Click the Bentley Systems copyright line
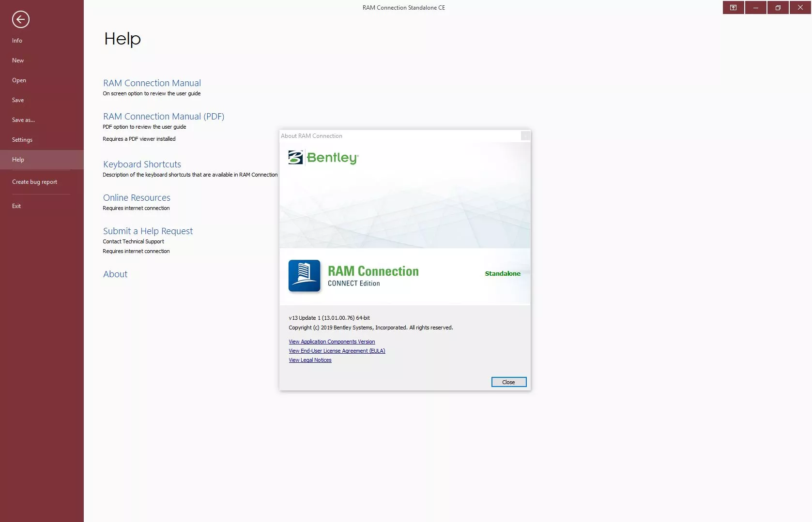812x522 pixels. coord(371,328)
